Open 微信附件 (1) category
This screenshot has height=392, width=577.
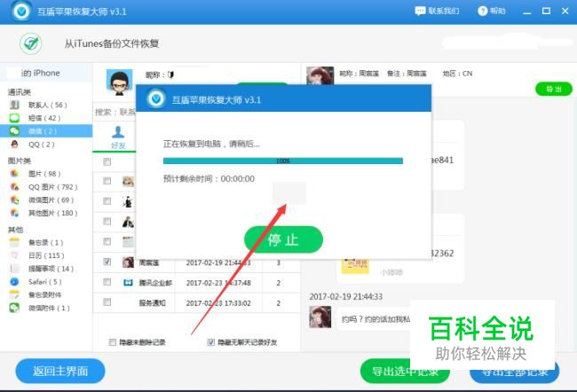[x=46, y=308]
